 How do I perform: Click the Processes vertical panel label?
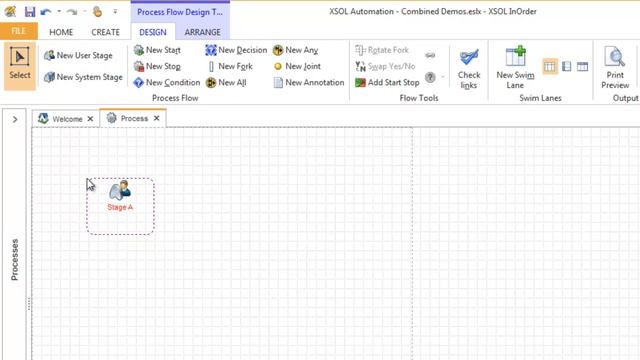click(15, 260)
